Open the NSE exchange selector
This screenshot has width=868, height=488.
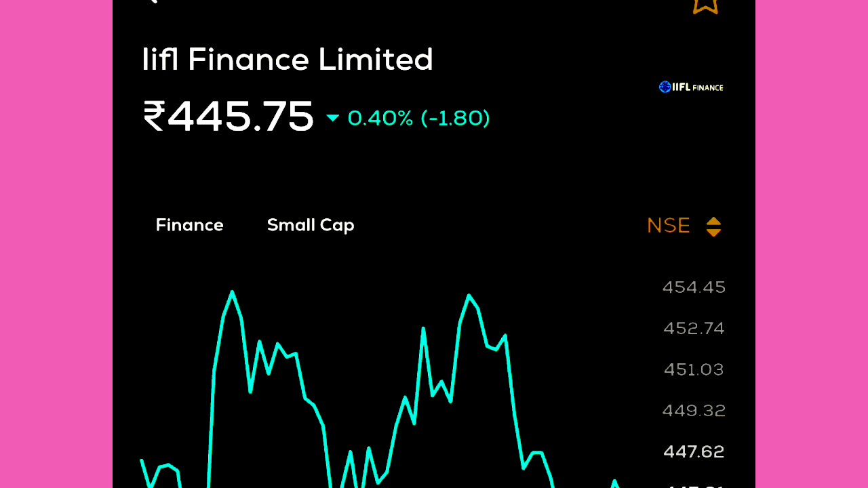click(669, 226)
